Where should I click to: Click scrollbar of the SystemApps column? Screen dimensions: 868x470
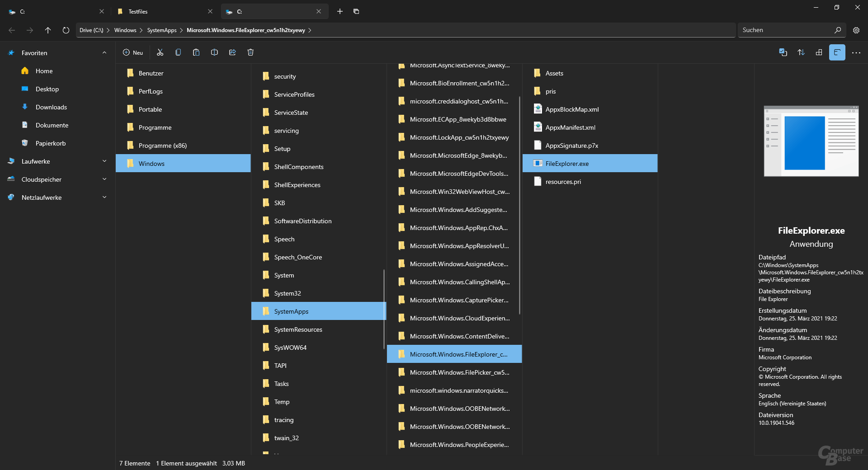pos(519,205)
